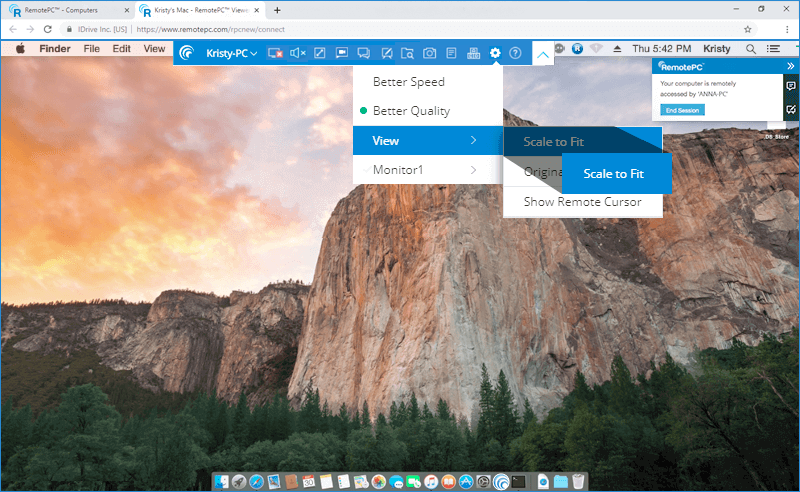Image resolution: width=800 pixels, height=492 pixels.
Task: Click the End Session button
Action: pyautogui.click(x=682, y=109)
